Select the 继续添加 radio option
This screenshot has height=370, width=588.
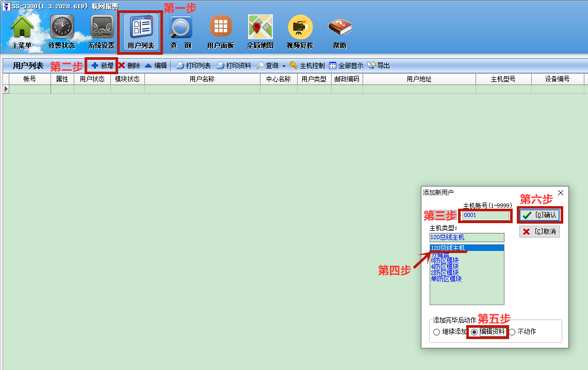437,332
